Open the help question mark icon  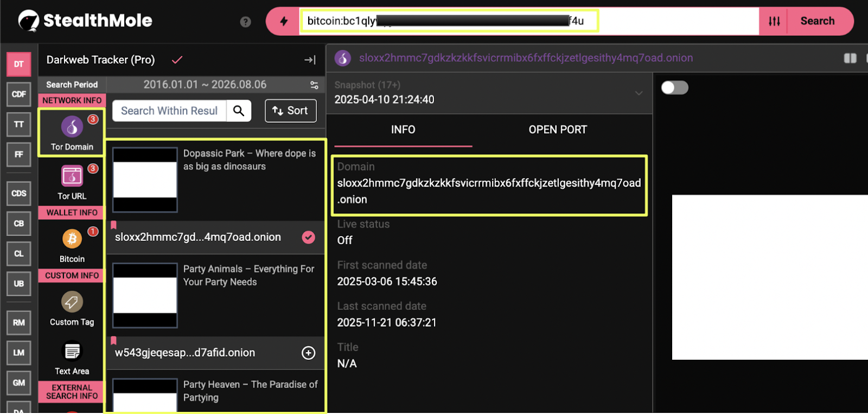point(246,22)
